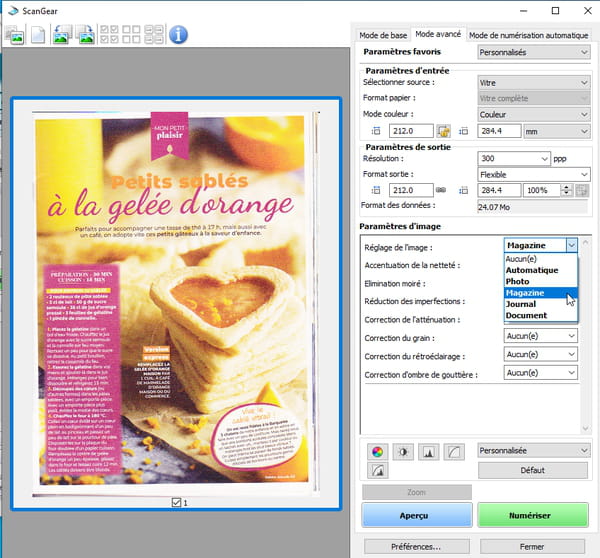Choose Photo in image adjustment list
The image size is (600, 558).
click(x=541, y=281)
